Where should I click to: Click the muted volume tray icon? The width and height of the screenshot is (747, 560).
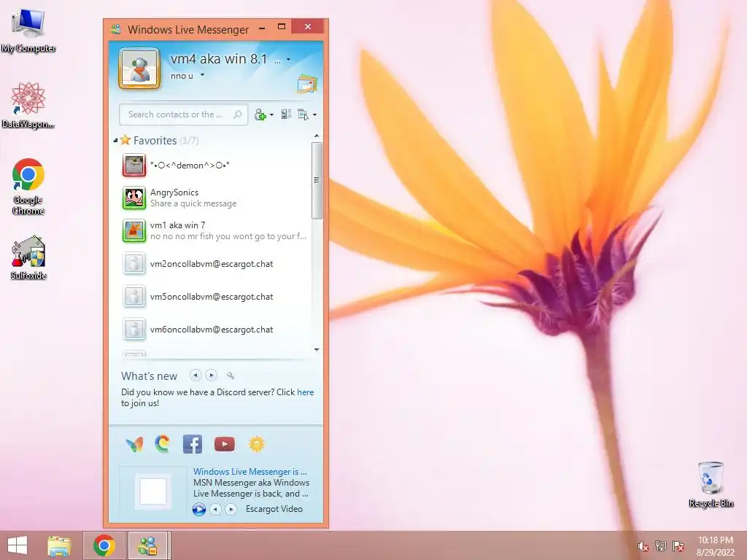[x=643, y=546]
